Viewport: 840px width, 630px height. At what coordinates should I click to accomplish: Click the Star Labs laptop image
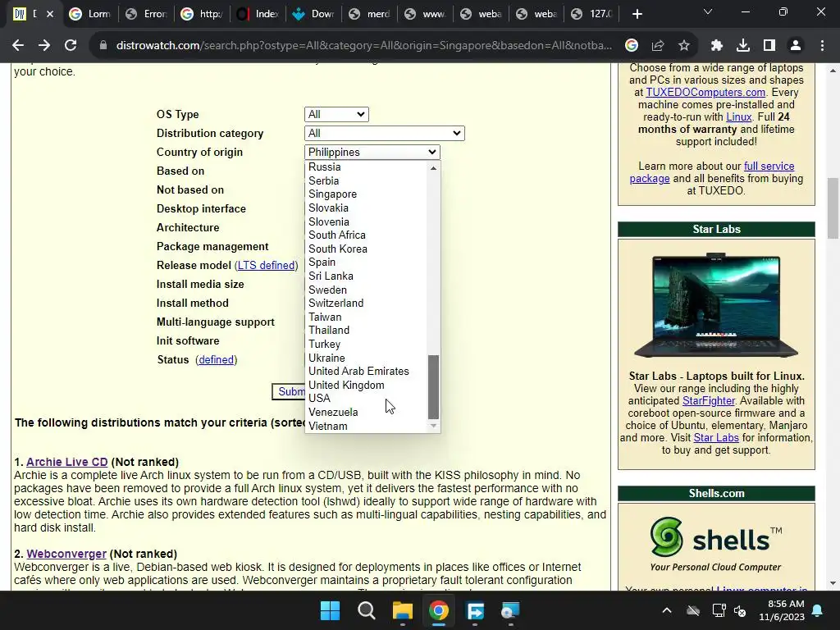(x=716, y=305)
